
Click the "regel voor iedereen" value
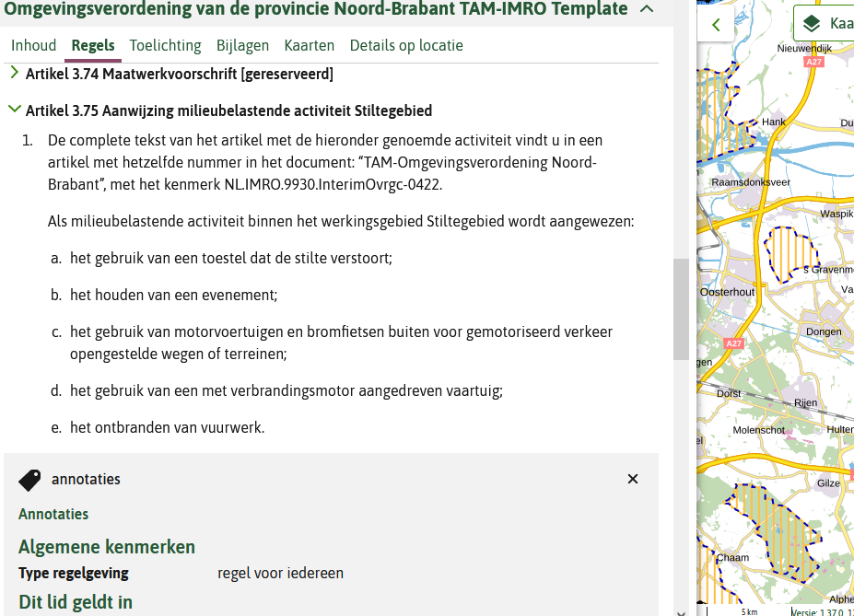280,573
